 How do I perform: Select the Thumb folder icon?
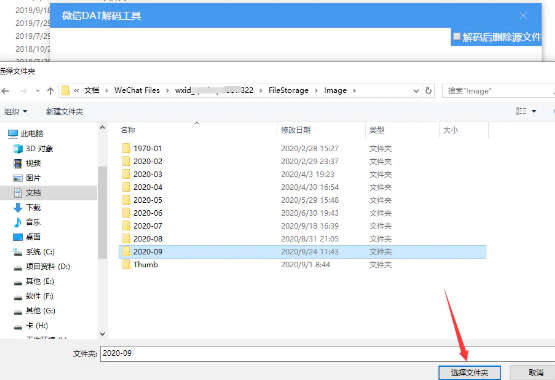tap(126, 265)
